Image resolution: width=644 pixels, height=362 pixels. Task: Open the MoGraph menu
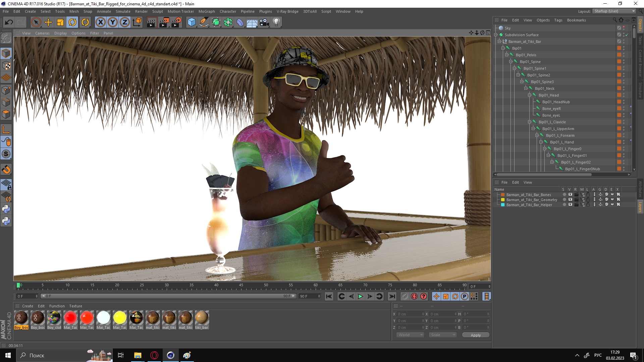207,11
